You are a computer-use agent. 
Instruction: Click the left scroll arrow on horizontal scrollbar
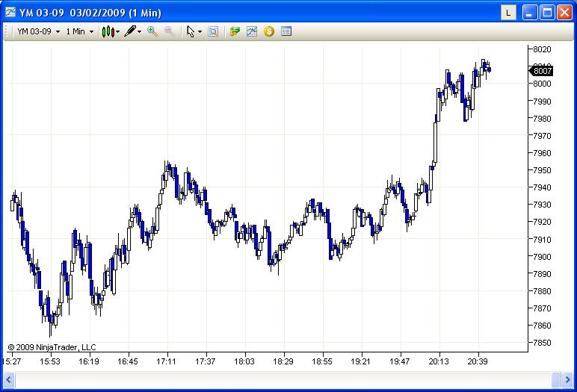pyautogui.click(x=9, y=379)
